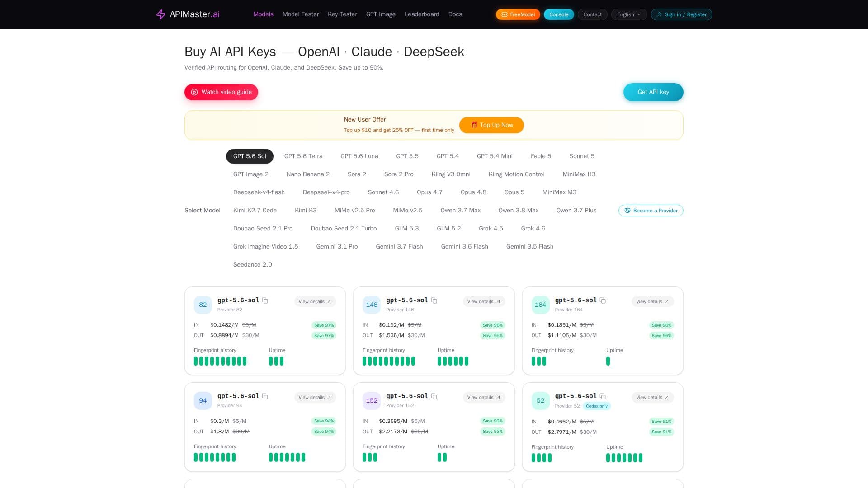
Task: Select the Gemini 3.1 Pro model chip
Action: point(337,247)
